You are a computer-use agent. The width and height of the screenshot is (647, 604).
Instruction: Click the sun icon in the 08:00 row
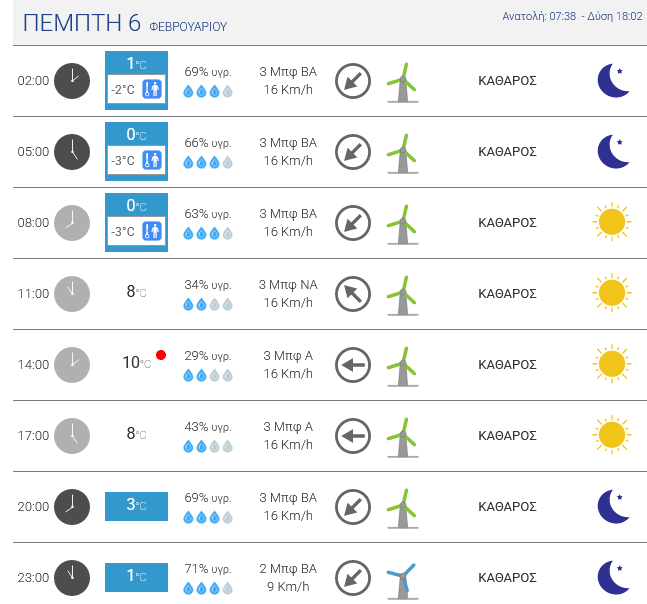611,222
